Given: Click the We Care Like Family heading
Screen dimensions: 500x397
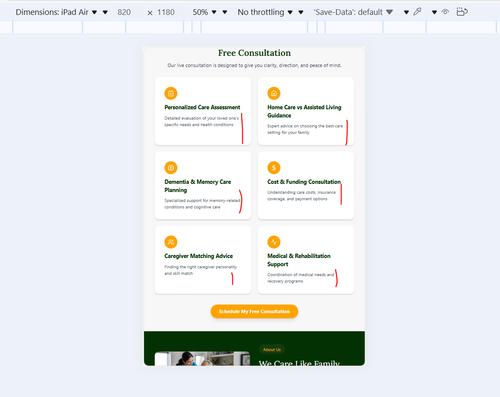Looking at the screenshot, I should click(299, 363).
